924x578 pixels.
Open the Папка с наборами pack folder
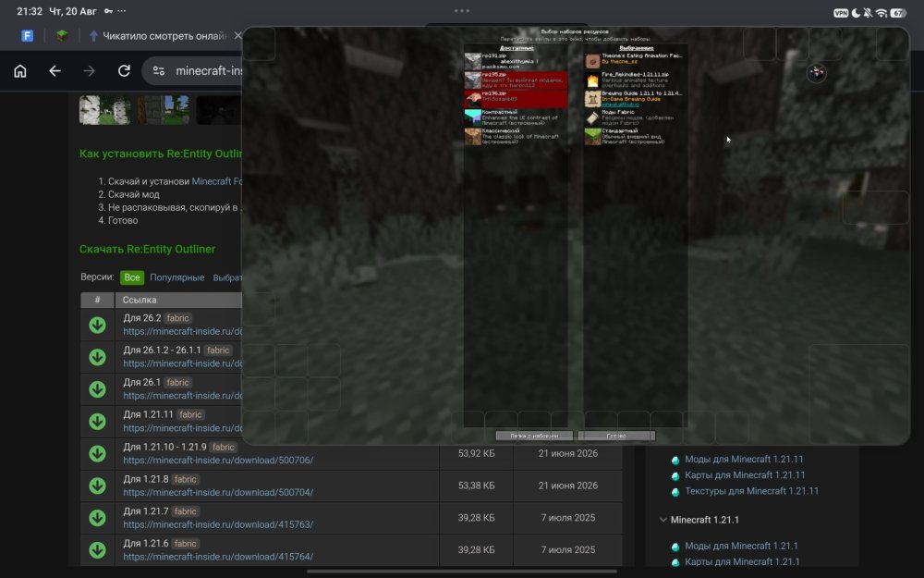tap(534, 436)
